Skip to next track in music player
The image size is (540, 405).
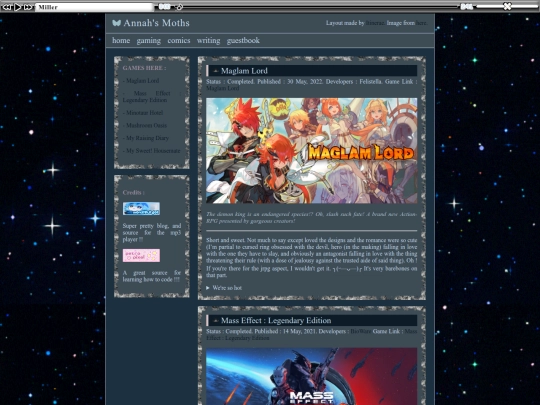[28, 7]
